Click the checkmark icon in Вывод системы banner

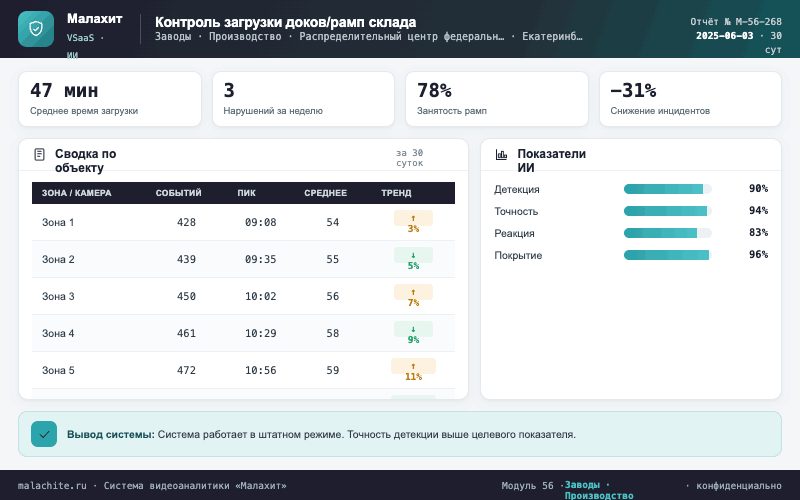(x=44, y=434)
